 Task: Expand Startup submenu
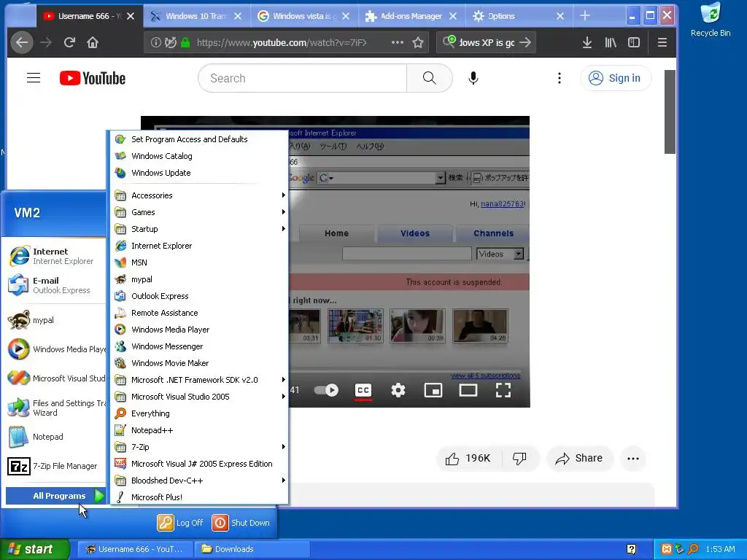coord(200,228)
